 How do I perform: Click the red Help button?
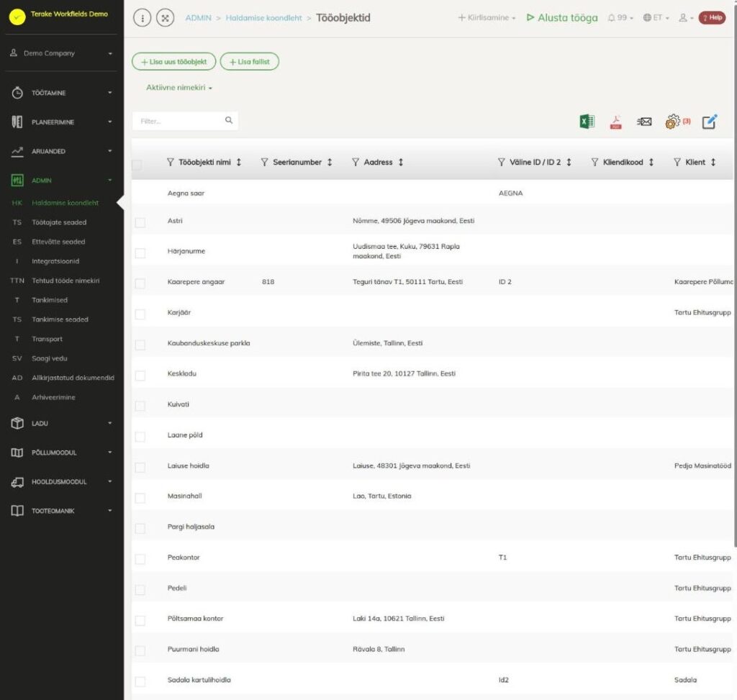click(x=712, y=18)
